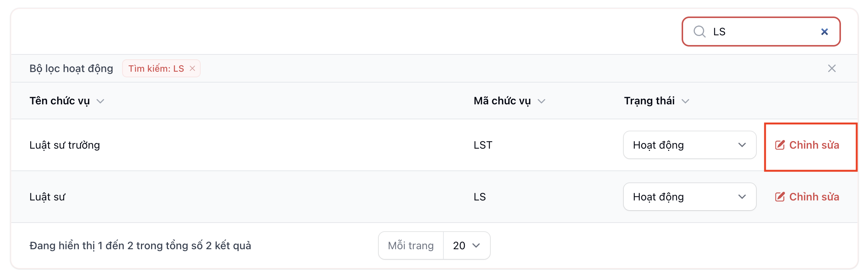Sort by the Tên chức vụ column chevron
This screenshot has width=868, height=280.
100,101
